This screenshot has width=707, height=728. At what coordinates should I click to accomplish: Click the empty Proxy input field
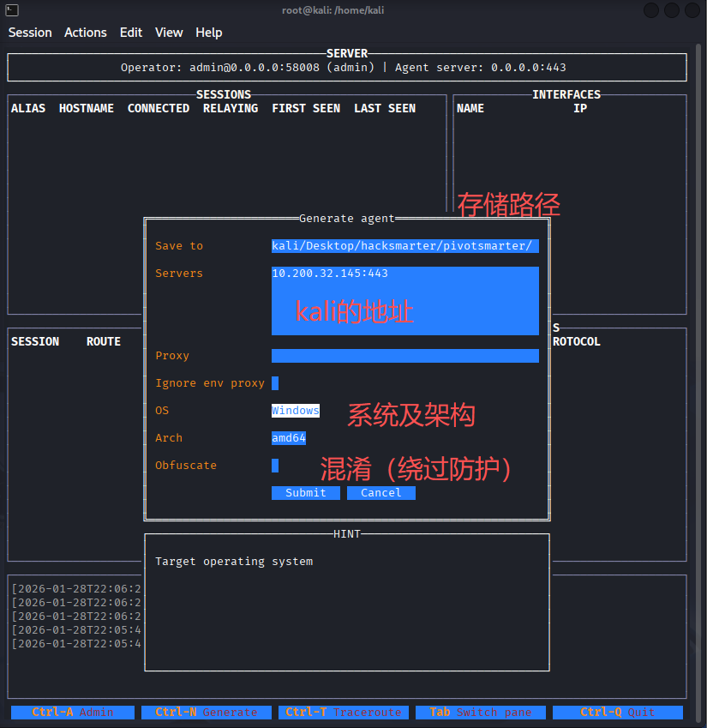(404, 356)
